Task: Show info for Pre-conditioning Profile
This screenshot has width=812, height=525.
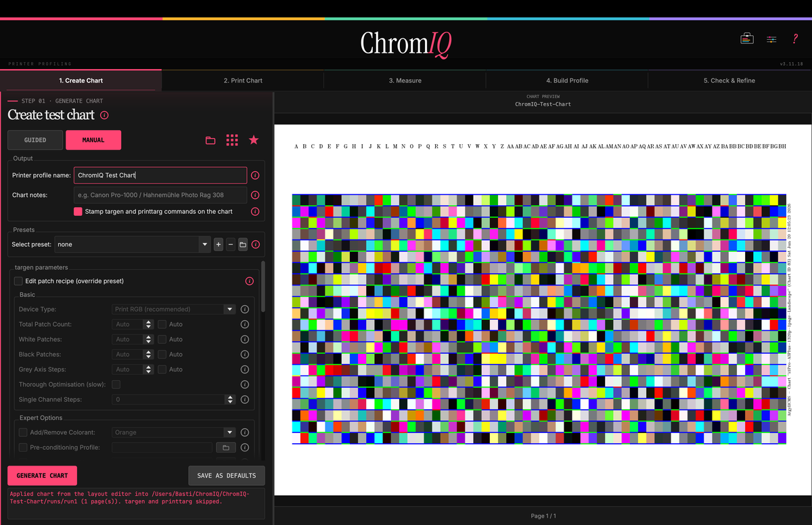Action: point(245,447)
